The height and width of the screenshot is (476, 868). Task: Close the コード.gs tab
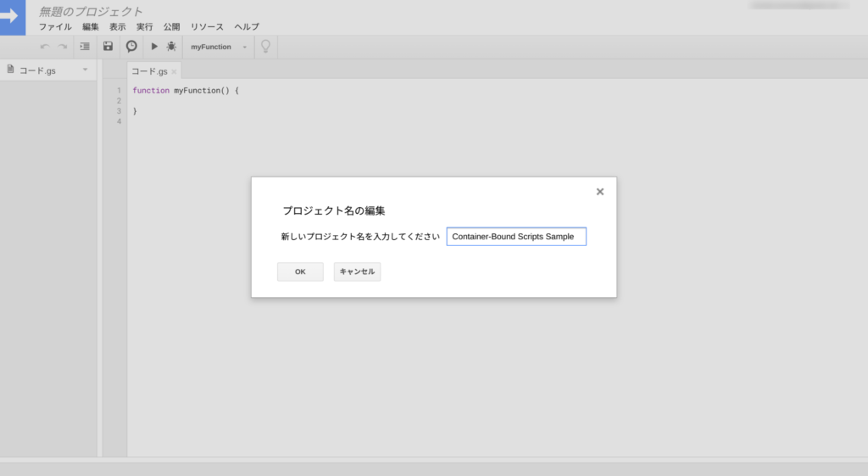tap(174, 72)
